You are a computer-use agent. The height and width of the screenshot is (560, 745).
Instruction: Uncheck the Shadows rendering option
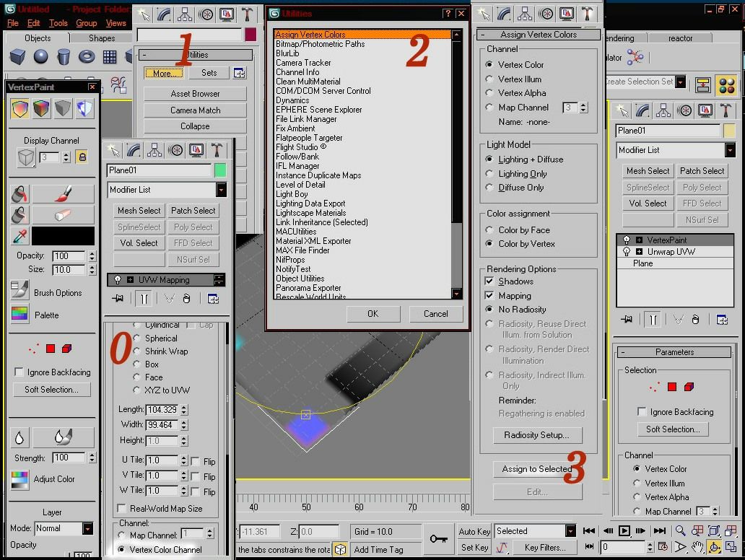489,281
